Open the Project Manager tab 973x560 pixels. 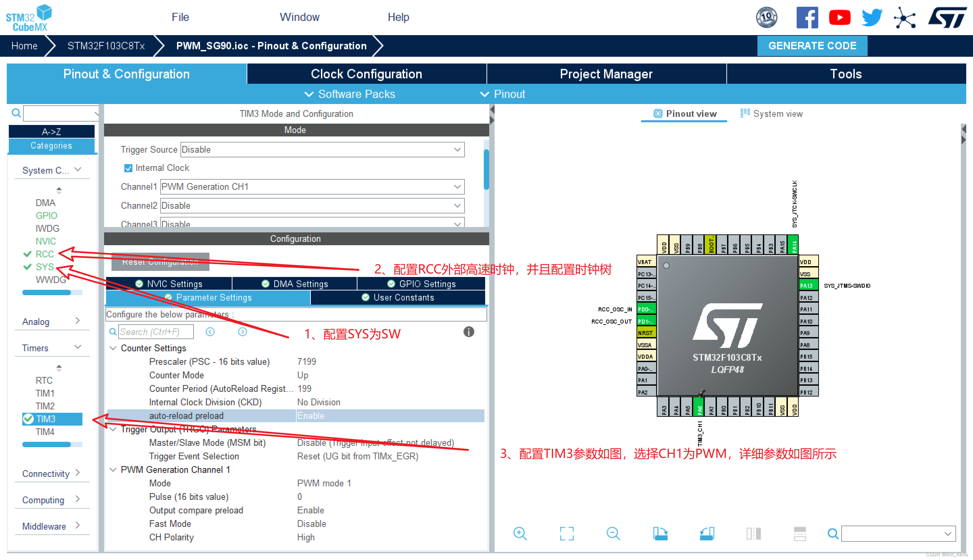606,74
